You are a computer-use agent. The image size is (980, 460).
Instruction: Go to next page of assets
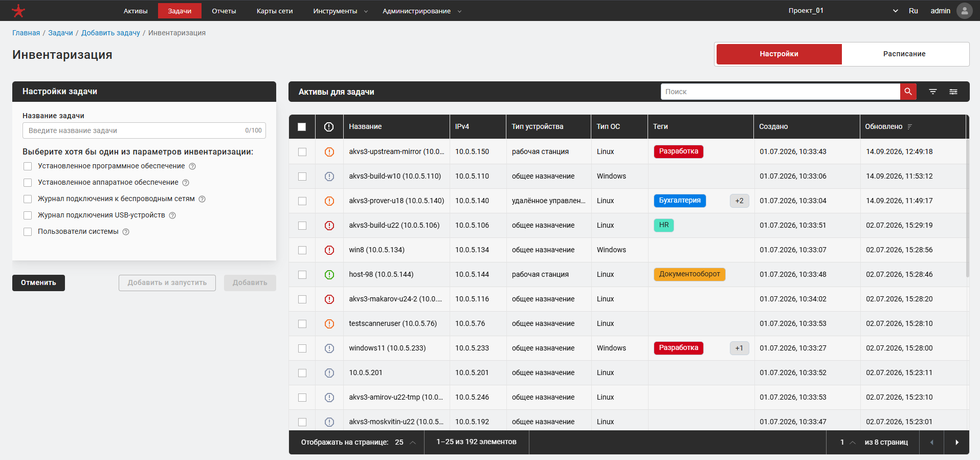pos(957,443)
